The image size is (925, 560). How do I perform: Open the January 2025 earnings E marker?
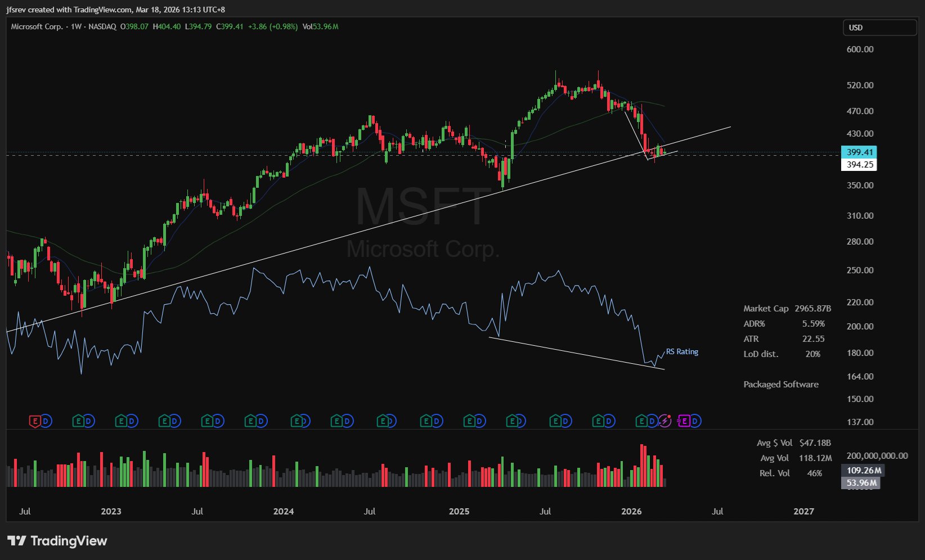469,421
